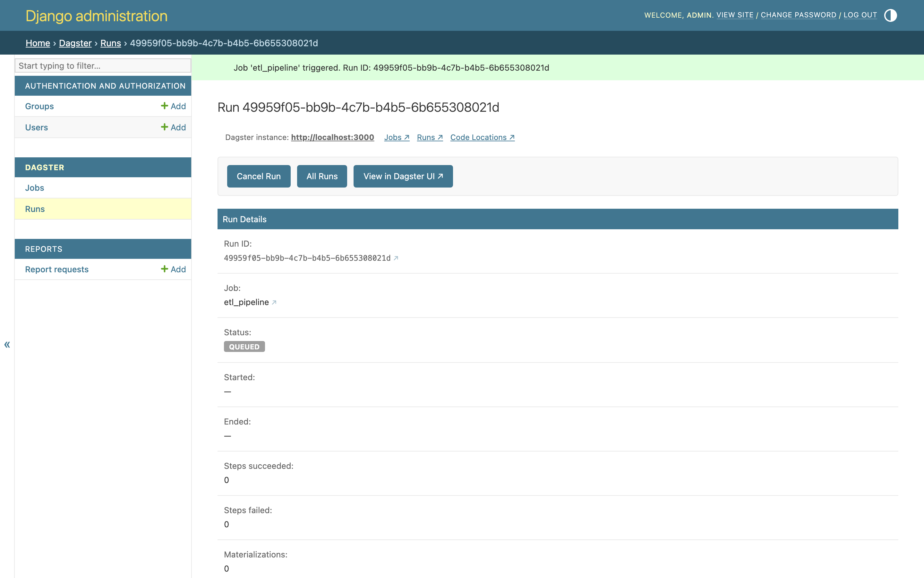Select Runs in the Dagster sidebar section
The width and height of the screenshot is (924, 578).
pyautogui.click(x=35, y=209)
